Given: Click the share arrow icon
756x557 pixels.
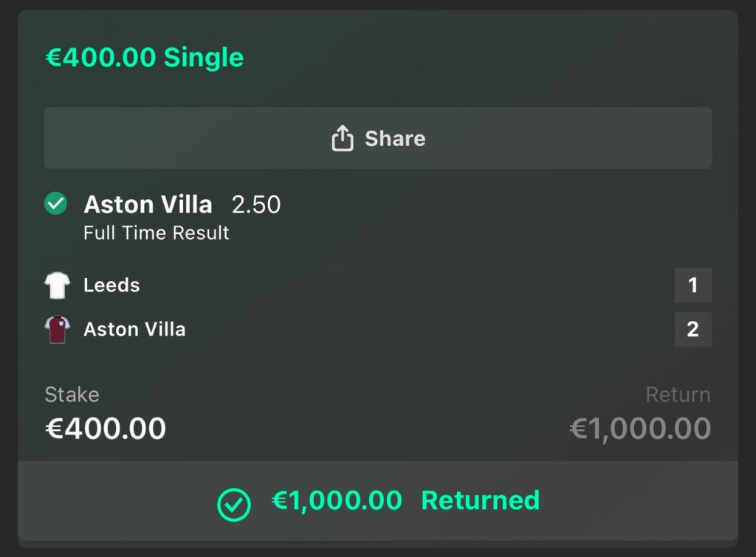Looking at the screenshot, I should (343, 138).
